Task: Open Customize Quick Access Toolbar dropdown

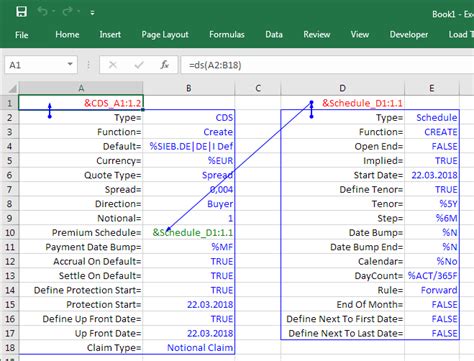Action: (92, 13)
